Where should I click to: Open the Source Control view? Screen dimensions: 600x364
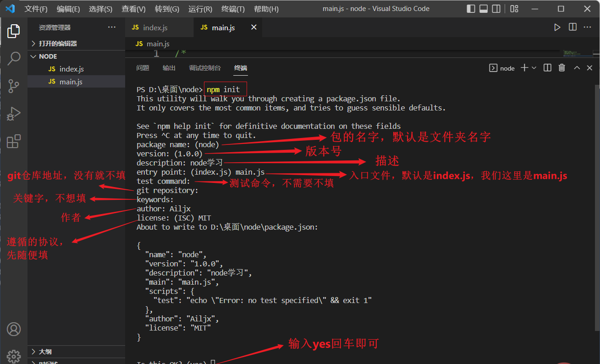click(14, 86)
